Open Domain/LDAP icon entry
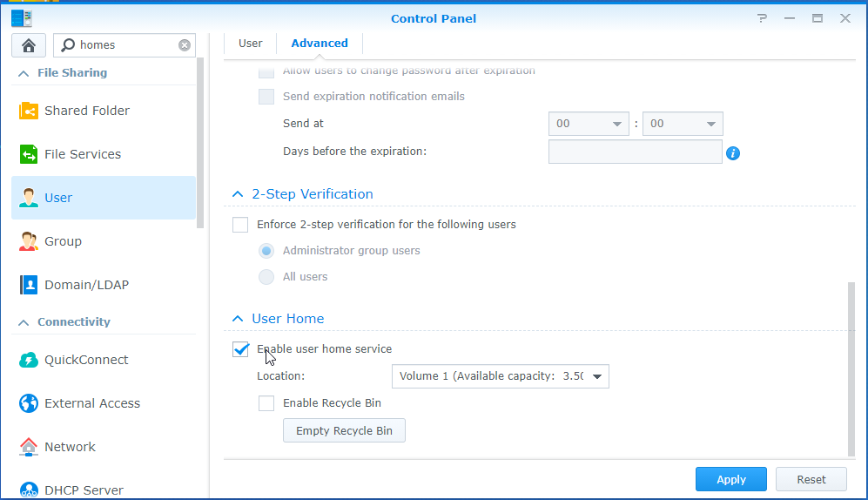The height and width of the screenshot is (500, 868). click(28, 285)
